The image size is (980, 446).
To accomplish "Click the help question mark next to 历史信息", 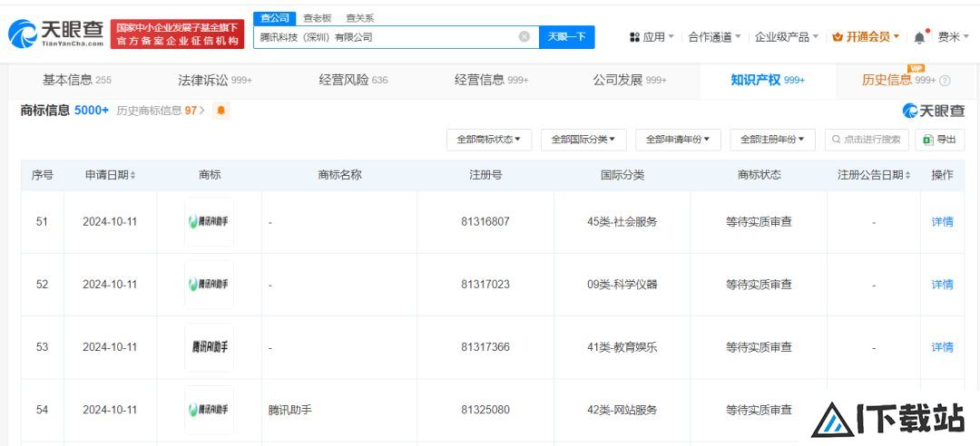I will click(945, 81).
